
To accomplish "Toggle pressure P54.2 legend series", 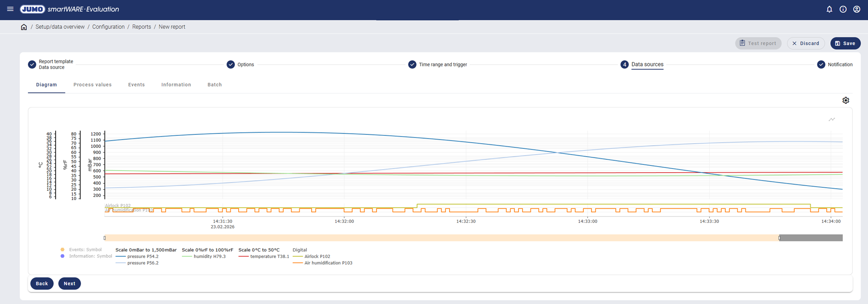I will click(142, 256).
